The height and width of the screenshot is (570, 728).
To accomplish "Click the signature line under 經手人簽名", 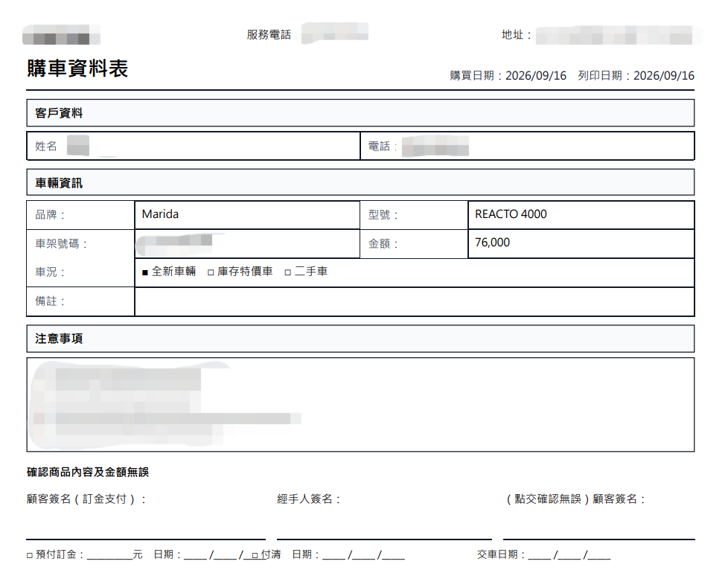I will (384, 539).
